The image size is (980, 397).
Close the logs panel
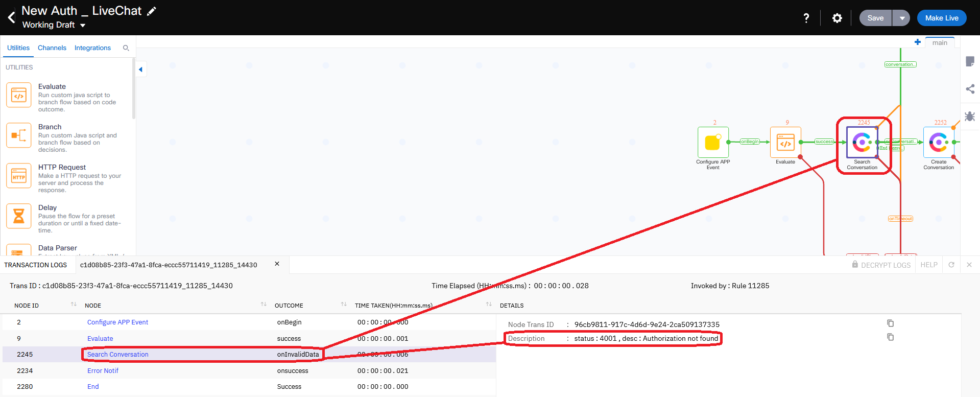(x=969, y=265)
